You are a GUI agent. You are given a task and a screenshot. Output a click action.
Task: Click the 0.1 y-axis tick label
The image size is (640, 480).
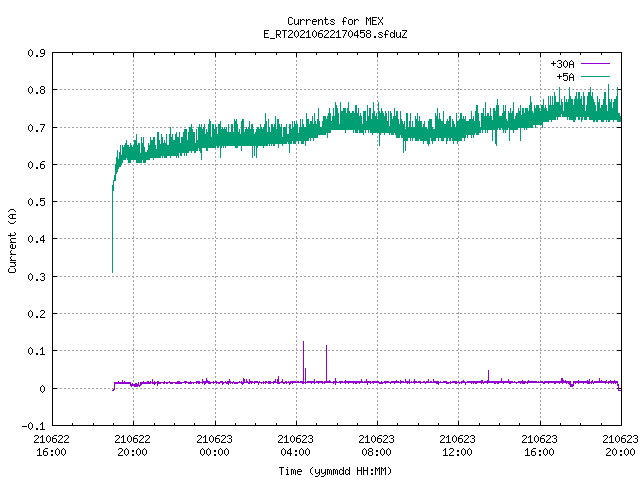click(36, 351)
